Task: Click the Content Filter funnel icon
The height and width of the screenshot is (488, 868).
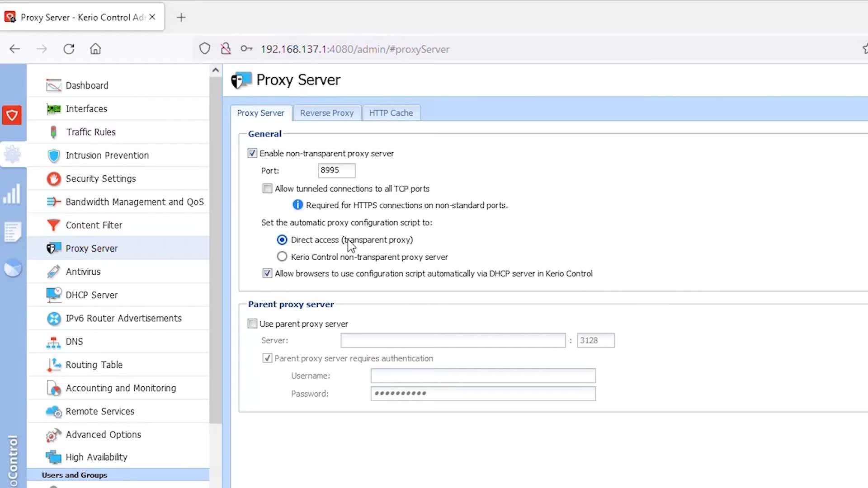Action: pos(54,225)
